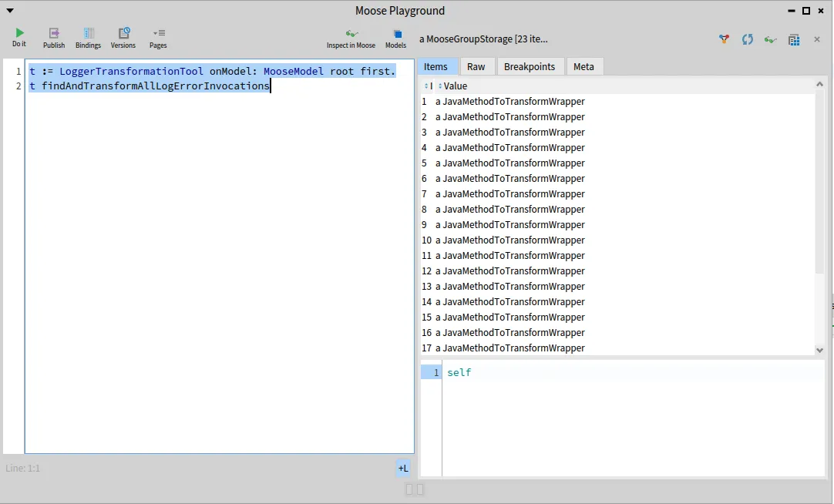This screenshot has height=504, width=834.
Task: Click the 'a MooseGroupStorage [23 ite...' title
Action: (x=483, y=39)
